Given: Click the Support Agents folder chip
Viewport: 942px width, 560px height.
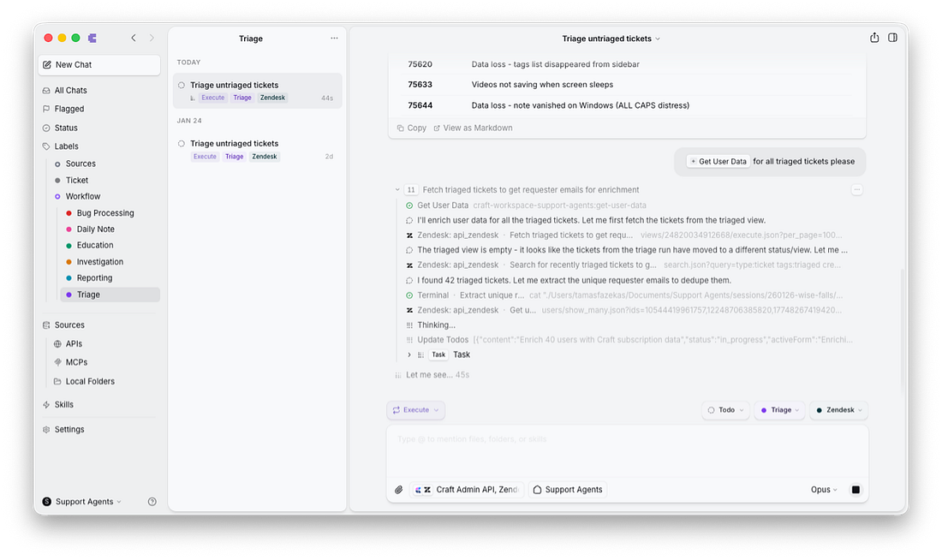Looking at the screenshot, I should (568, 490).
